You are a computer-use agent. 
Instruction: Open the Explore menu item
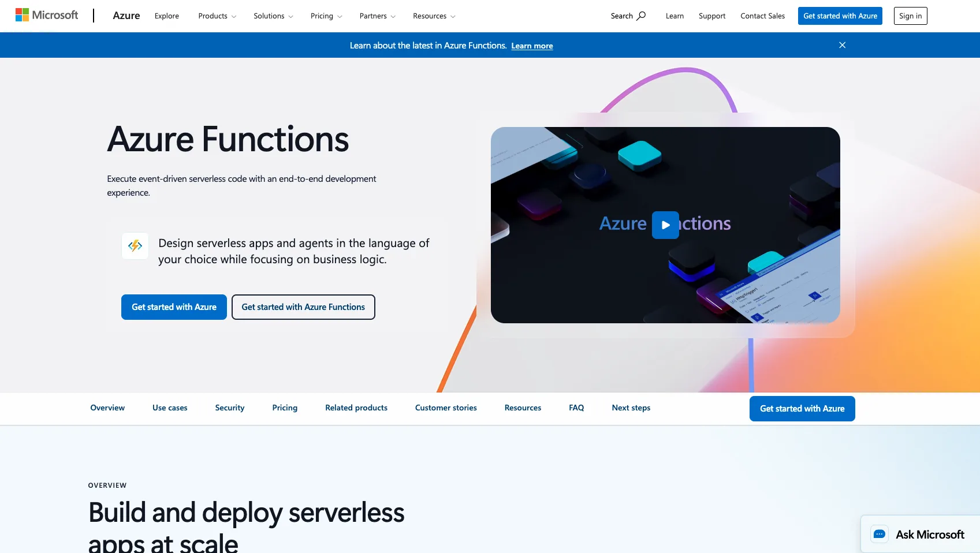(167, 16)
